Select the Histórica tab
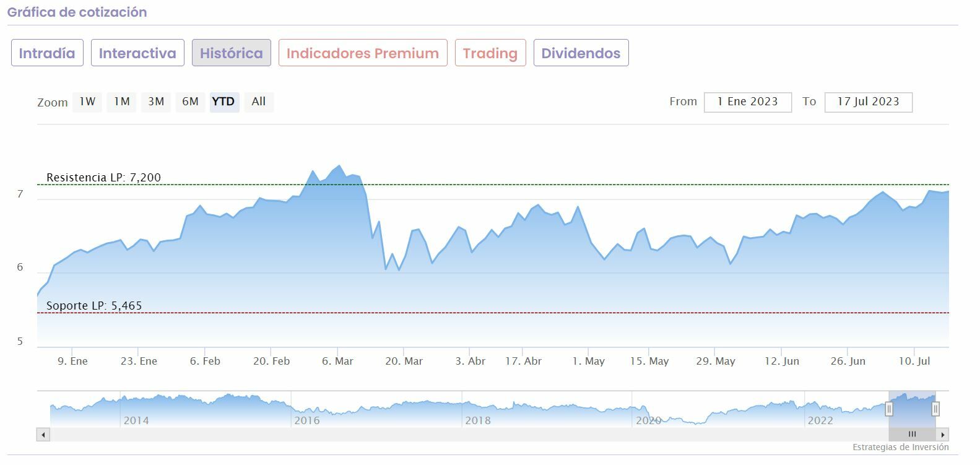980x465 pixels. click(x=232, y=53)
